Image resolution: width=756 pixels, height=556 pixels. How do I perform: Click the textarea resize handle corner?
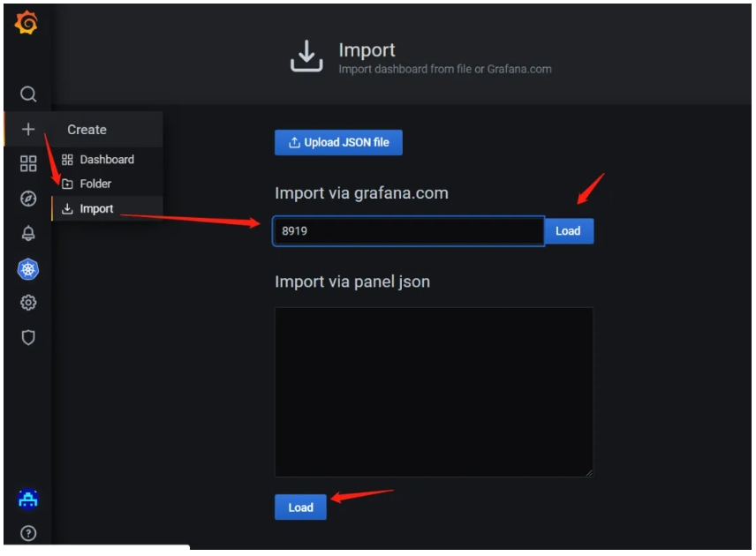point(589,473)
